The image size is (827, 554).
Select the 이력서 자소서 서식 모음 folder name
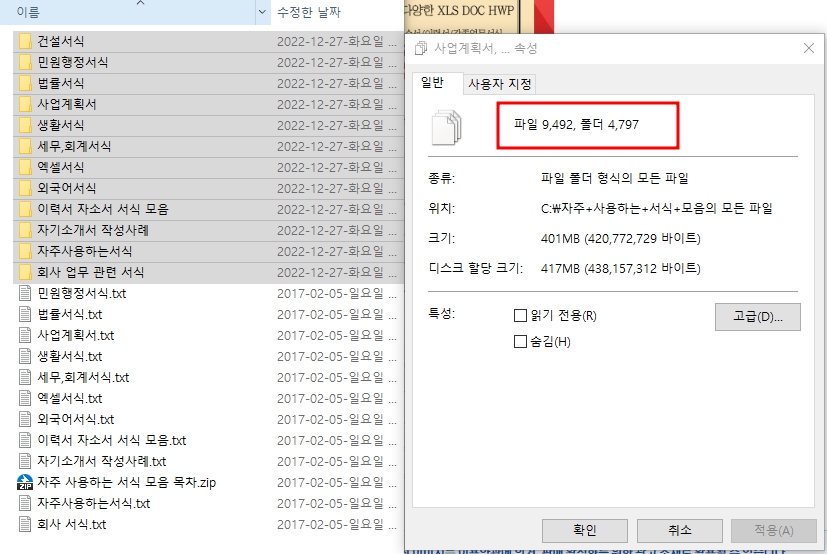pos(103,209)
